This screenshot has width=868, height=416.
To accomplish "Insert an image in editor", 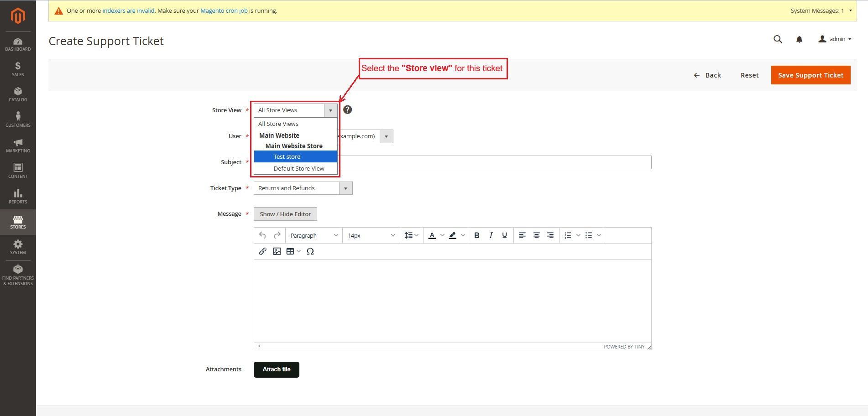I will click(x=277, y=251).
